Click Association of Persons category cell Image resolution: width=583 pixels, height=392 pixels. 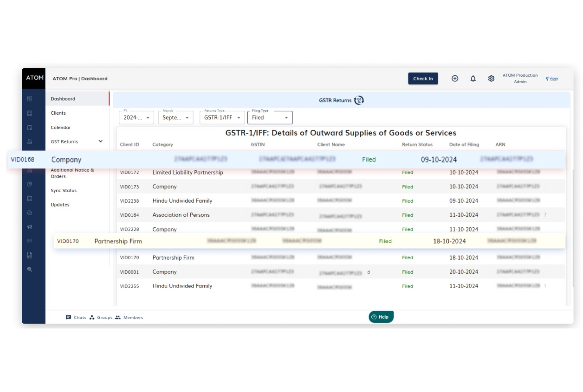tap(181, 215)
